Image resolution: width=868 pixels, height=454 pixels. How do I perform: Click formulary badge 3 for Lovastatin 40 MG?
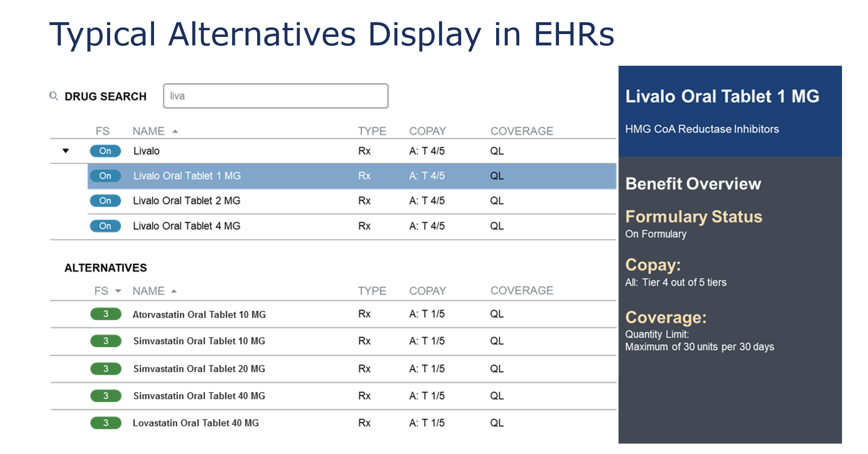click(x=106, y=423)
